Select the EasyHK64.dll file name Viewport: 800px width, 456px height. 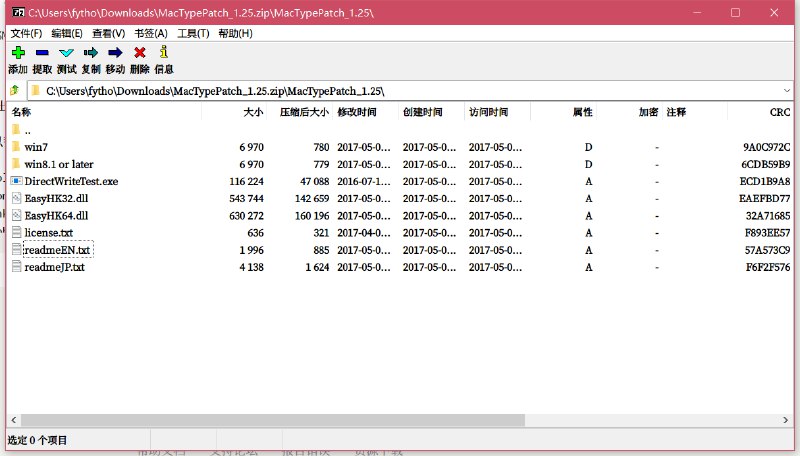click(57, 216)
